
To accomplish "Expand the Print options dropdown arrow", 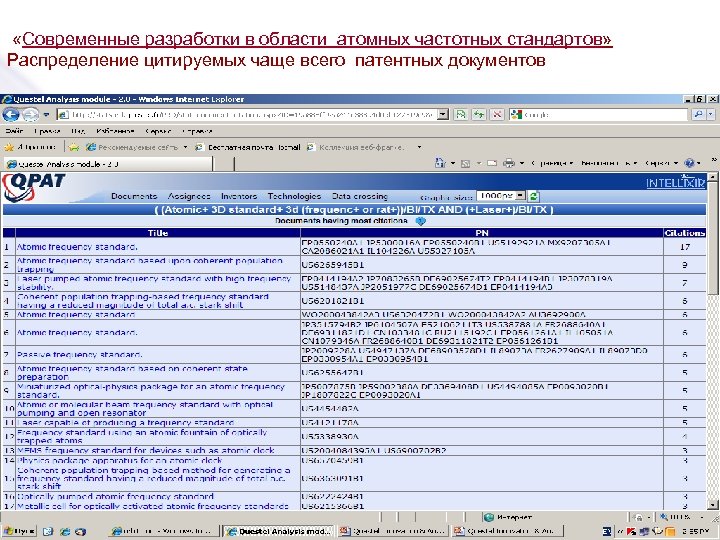I will (522, 163).
